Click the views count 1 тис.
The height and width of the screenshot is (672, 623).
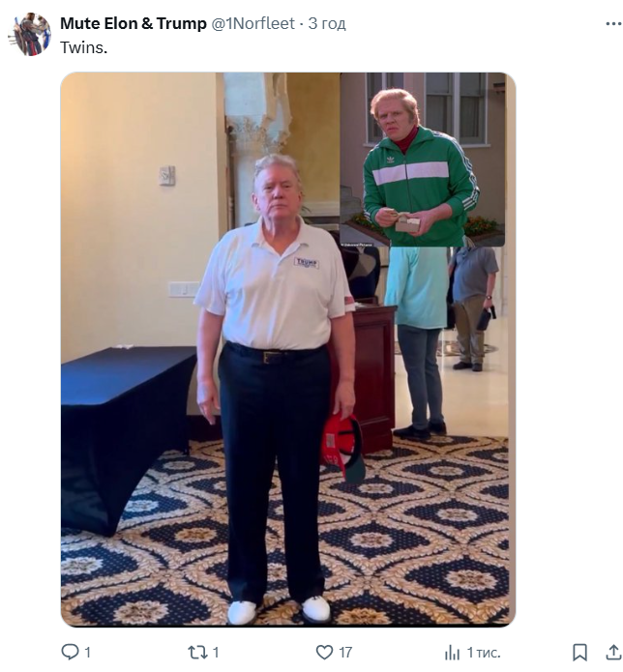pyautogui.click(x=484, y=653)
